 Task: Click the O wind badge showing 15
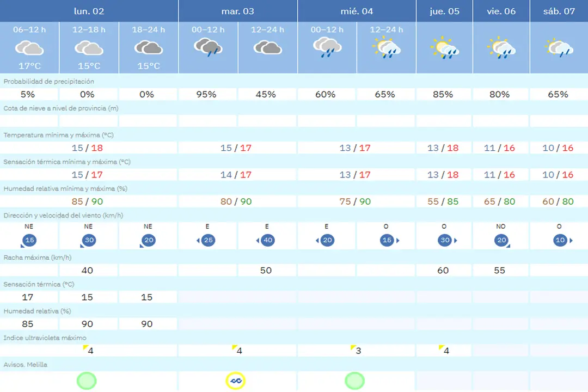[x=389, y=240]
